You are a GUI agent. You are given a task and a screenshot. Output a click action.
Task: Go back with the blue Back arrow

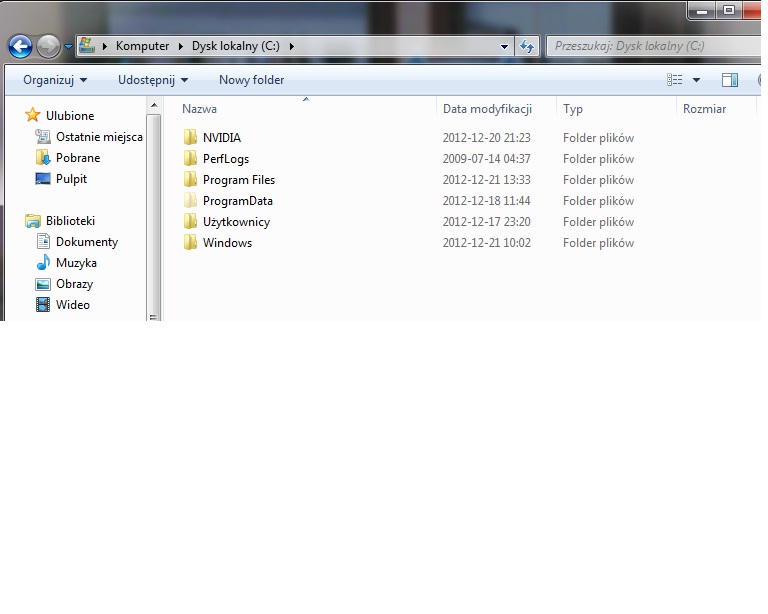pyautogui.click(x=20, y=47)
